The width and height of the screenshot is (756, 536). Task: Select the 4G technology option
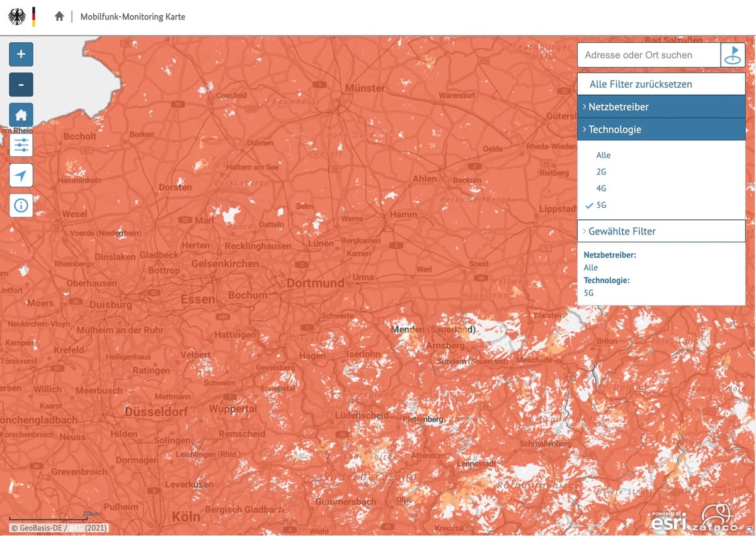point(601,188)
